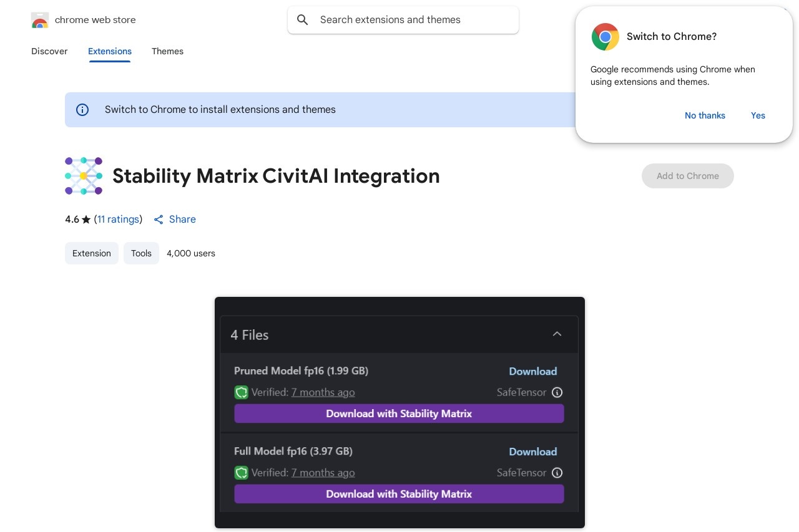Click 'SafeTensor' label in Pruned Model row
Image resolution: width=799 pixels, height=532 pixels.
coord(521,392)
